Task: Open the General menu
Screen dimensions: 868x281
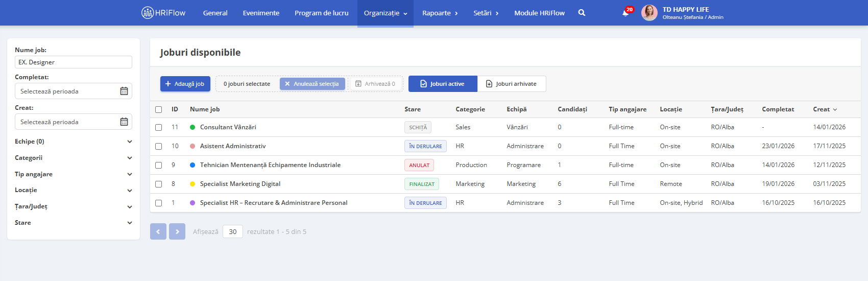Action: pyautogui.click(x=215, y=13)
